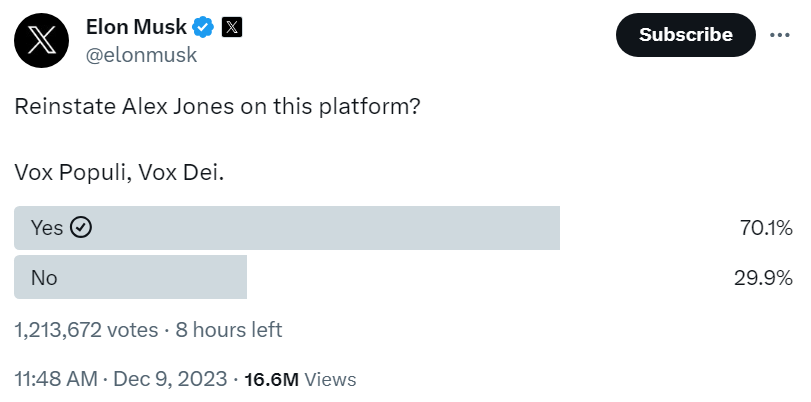Viewport: 811px width, 402px height.
Task: Click the small X affiliation badge beside name
Action: (x=232, y=27)
